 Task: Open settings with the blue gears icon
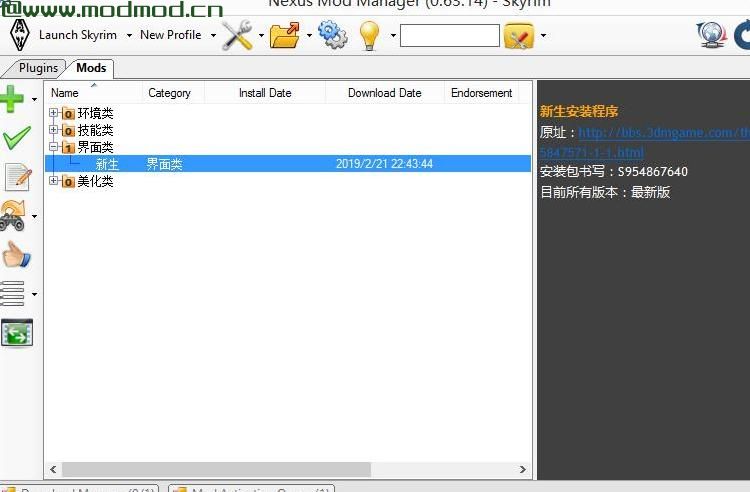pos(332,34)
